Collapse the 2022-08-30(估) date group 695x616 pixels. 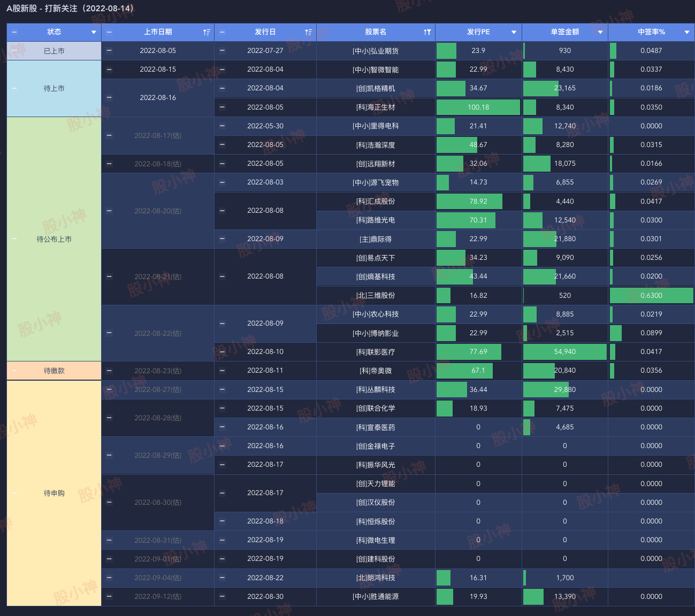(x=109, y=502)
